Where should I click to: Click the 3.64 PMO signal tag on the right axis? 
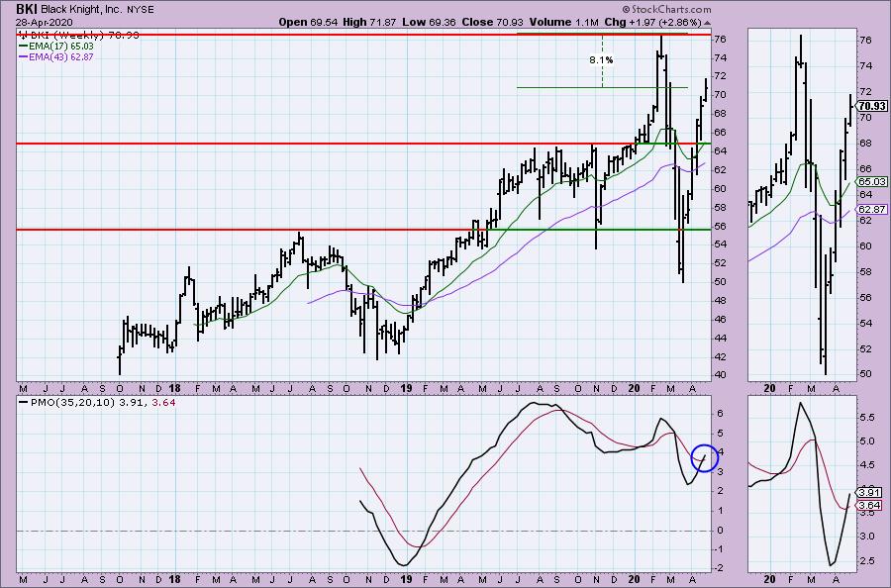(x=870, y=505)
